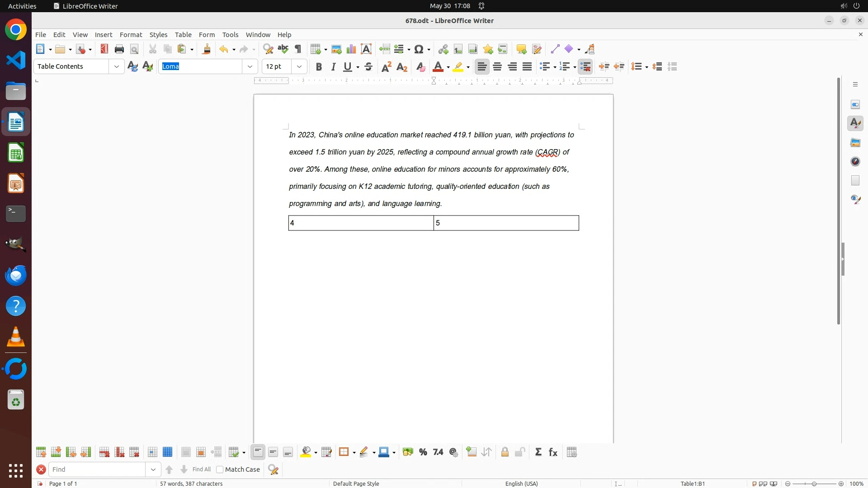
Task: Expand the paragraph style dropdown
Action: [x=117, y=66]
